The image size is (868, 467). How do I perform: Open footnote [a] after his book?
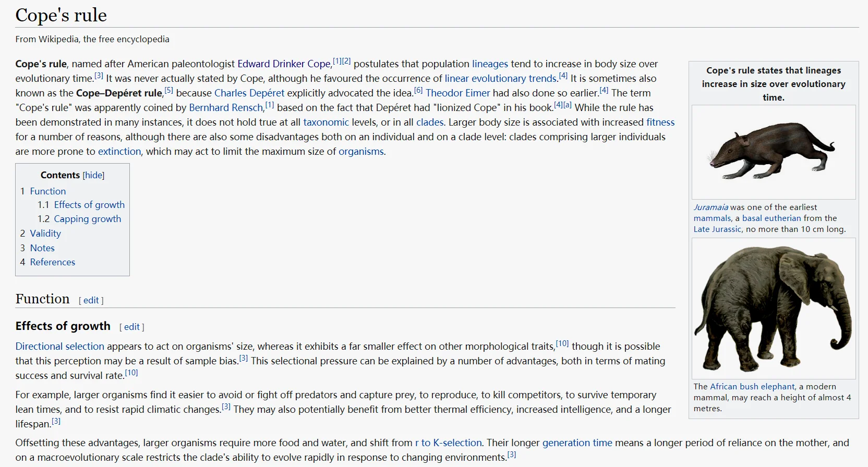pyautogui.click(x=568, y=105)
